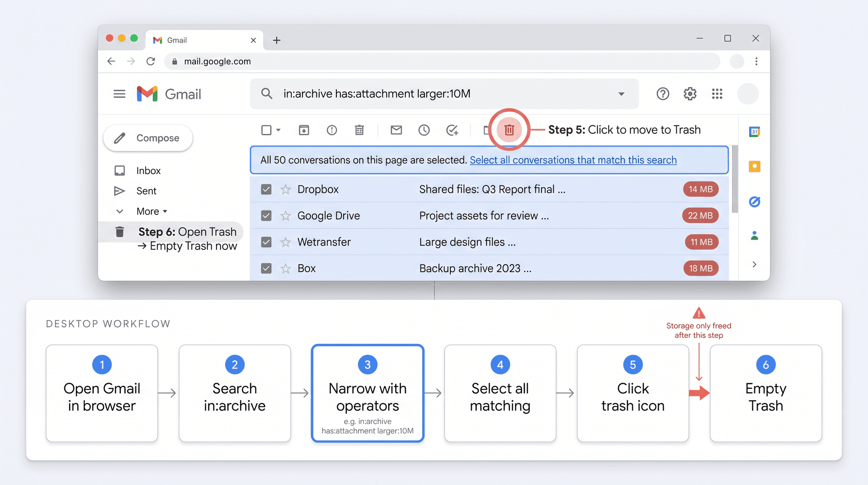
Task: Open the Inbox from the sidebar
Action: click(148, 171)
